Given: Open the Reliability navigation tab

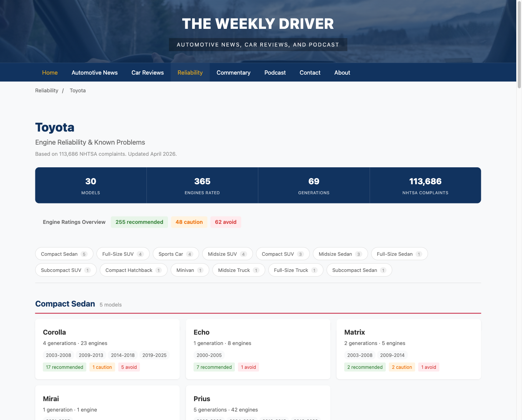Looking at the screenshot, I should [190, 72].
